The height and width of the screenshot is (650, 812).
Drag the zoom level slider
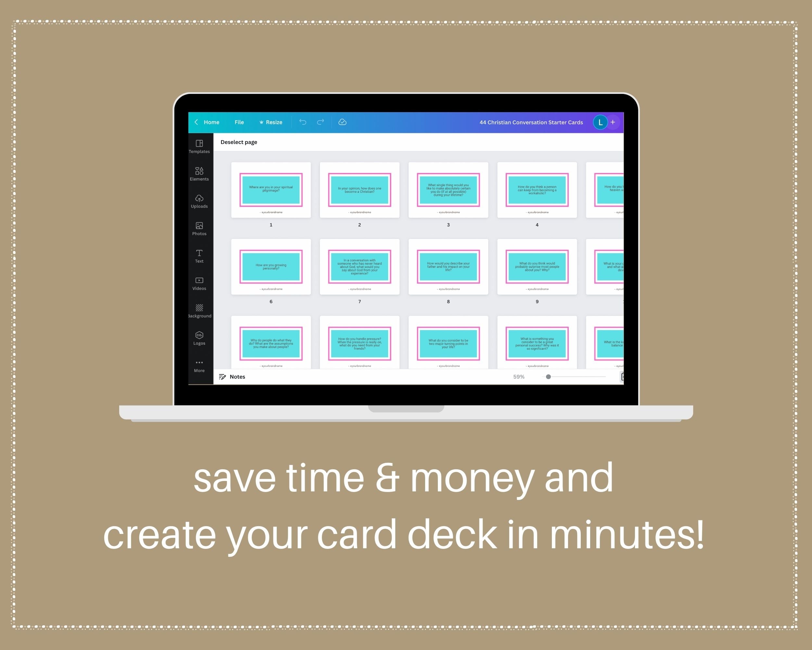(x=548, y=377)
